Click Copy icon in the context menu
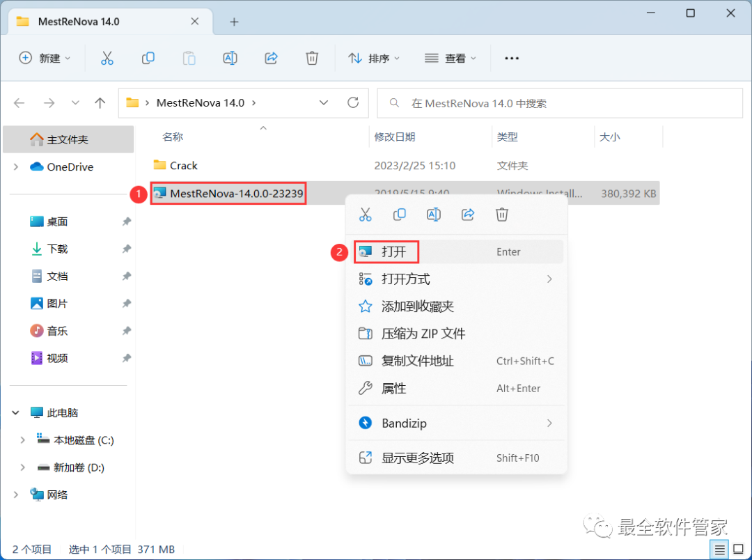Image resolution: width=752 pixels, height=560 pixels. [399, 215]
